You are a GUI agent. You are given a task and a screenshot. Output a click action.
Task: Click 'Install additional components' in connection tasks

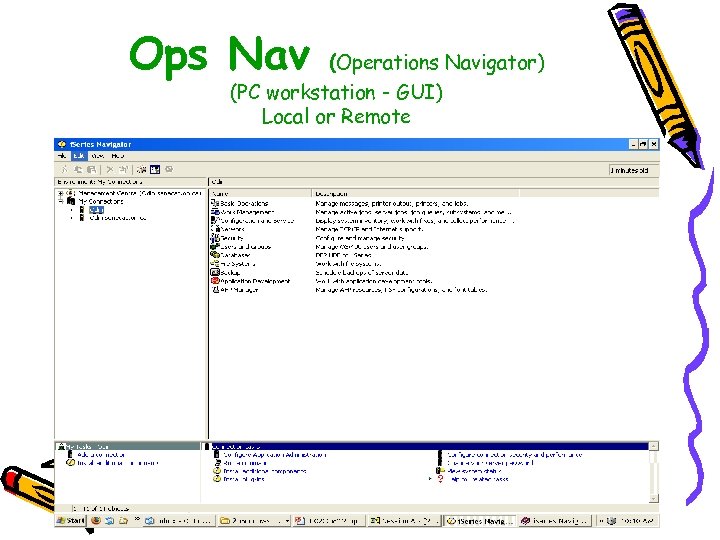pyautogui.click(x=264, y=471)
